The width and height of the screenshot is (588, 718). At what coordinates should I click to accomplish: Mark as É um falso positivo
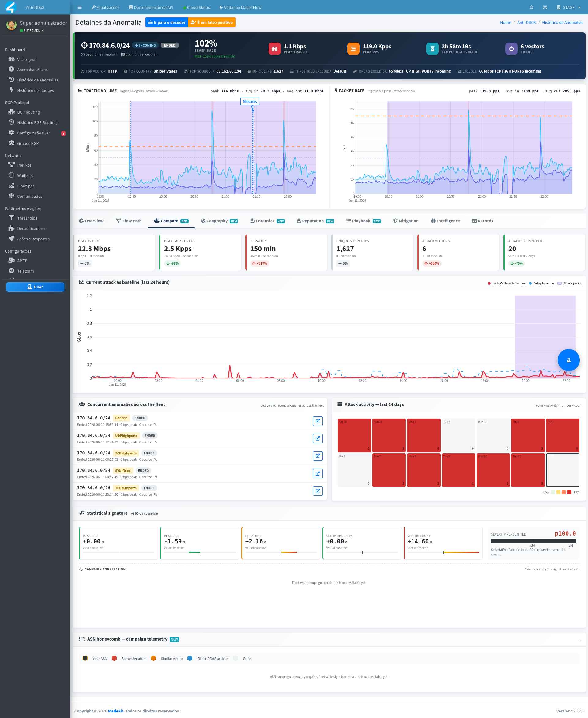pyautogui.click(x=212, y=22)
